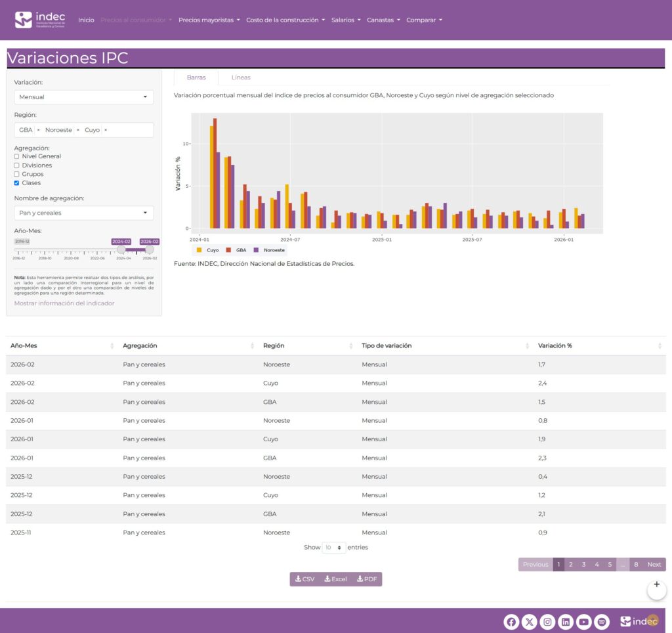Switch to the Líneas tab

(x=241, y=77)
